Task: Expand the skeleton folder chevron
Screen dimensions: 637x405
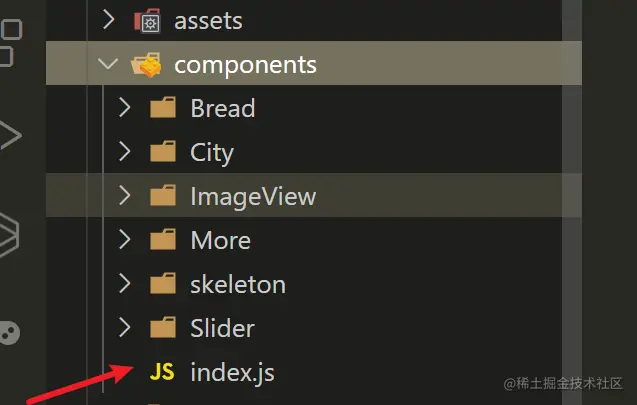Action: click(x=124, y=284)
